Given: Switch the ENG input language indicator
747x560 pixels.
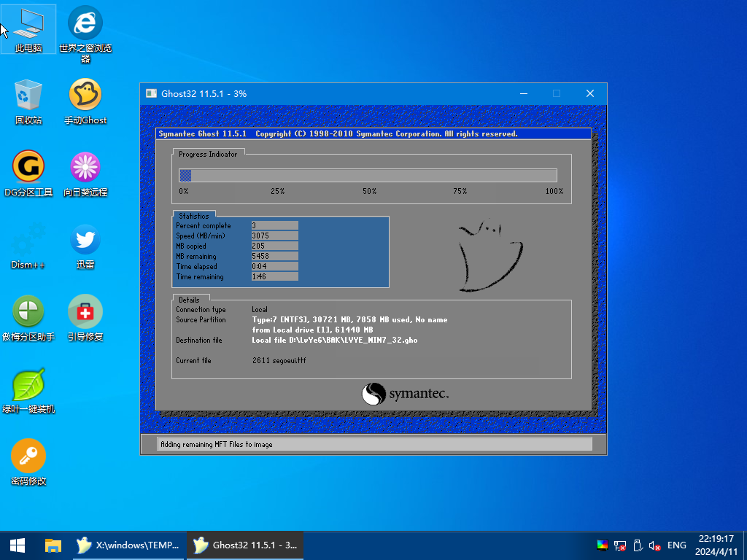Looking at the screenshot, I should pyautogui.click(x=676, y=545).
